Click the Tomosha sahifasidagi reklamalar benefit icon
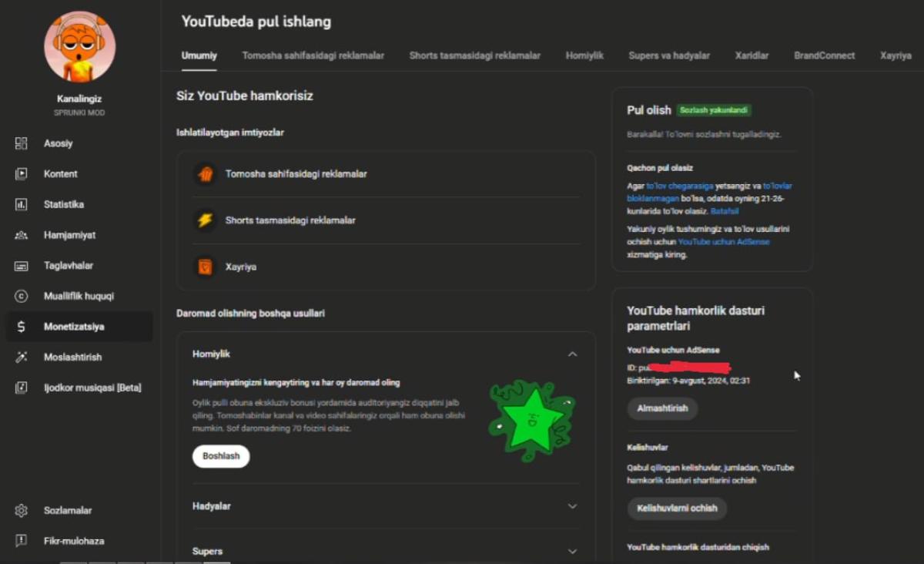 click(x=205, y=174)
